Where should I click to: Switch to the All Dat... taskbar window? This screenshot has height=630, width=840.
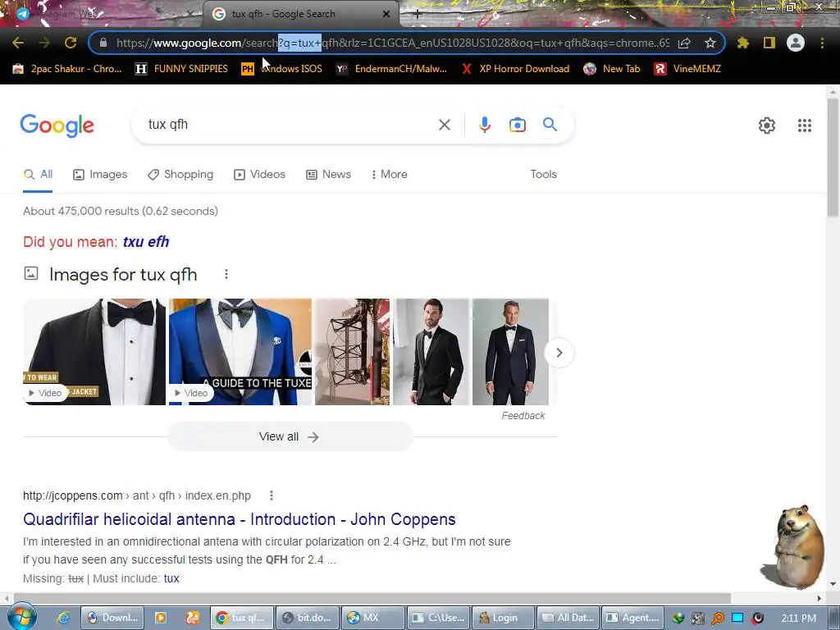click(x=568, y=618)
